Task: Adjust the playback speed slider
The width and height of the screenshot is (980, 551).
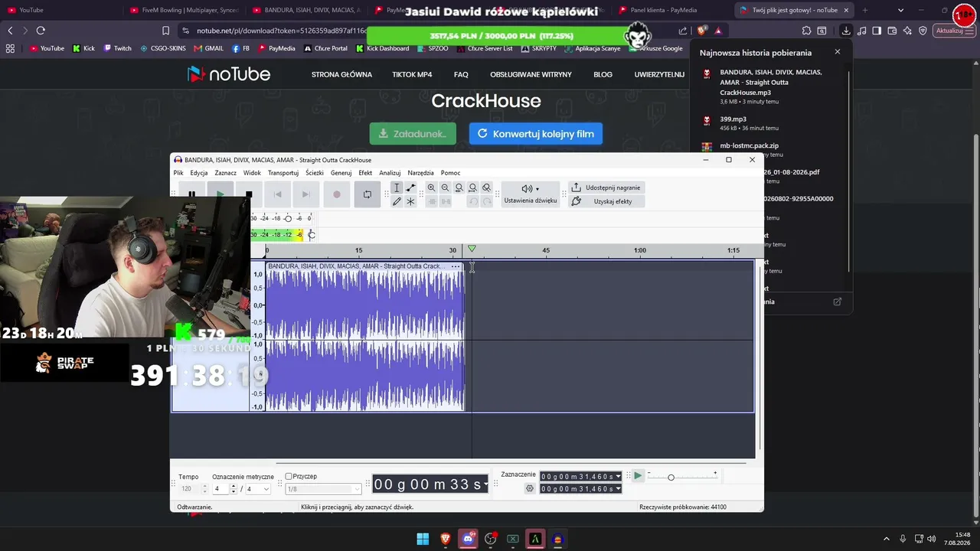Action: pyautogui.click(x=671, y=478)
